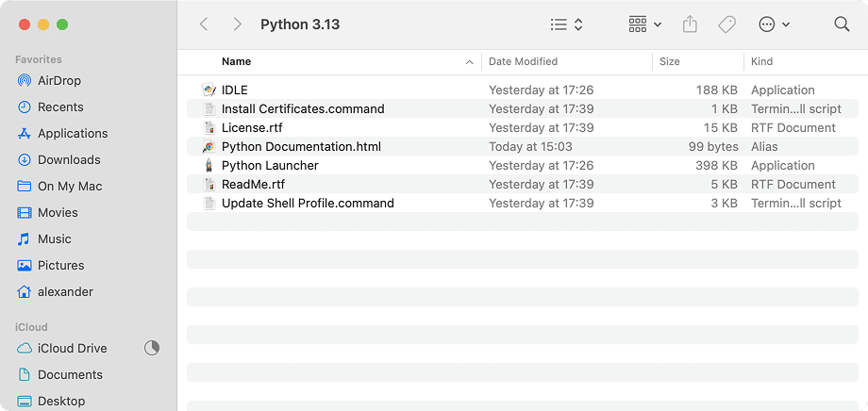This screenshot has height=411, width=868.
Task: Open the More actions ellipsis menu
Action: 774,25
